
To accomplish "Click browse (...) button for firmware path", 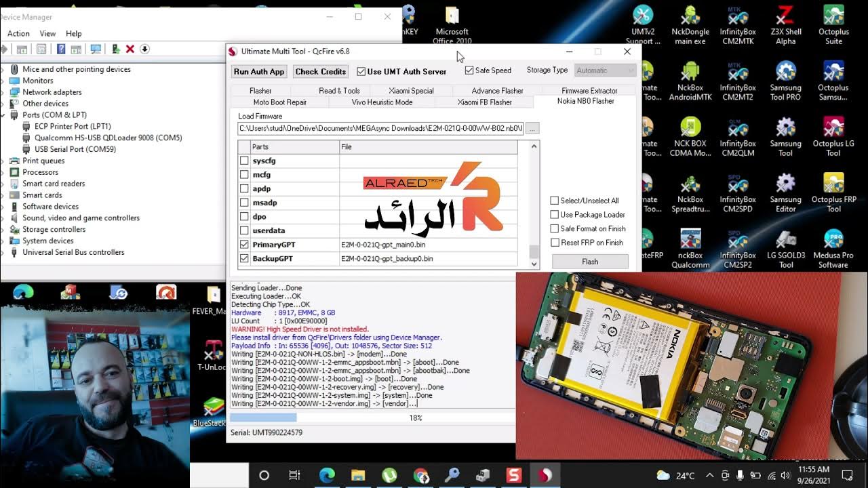I will click(532, 128).
